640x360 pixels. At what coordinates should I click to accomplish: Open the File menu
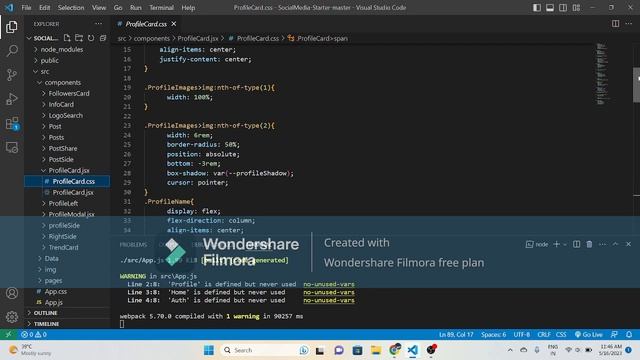tap(26, 7)
